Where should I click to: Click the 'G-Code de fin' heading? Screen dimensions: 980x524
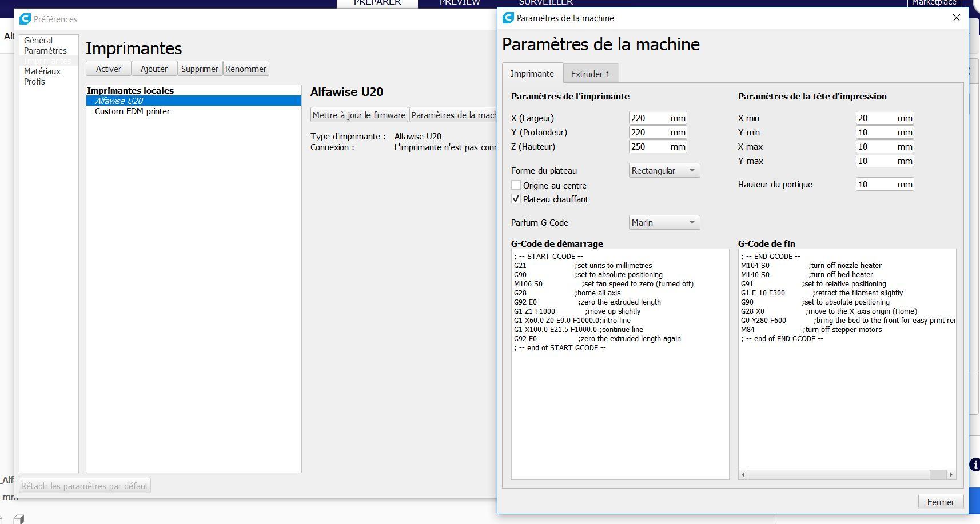tap(767, 243)
